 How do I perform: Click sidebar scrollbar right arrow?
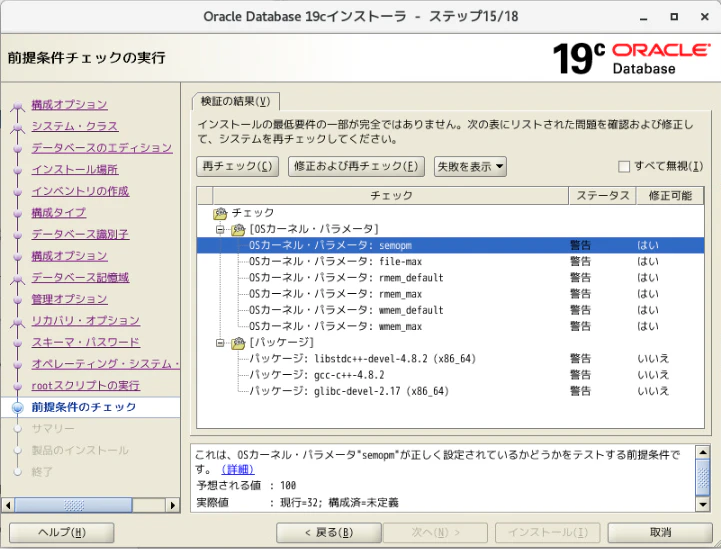[172, 505]
